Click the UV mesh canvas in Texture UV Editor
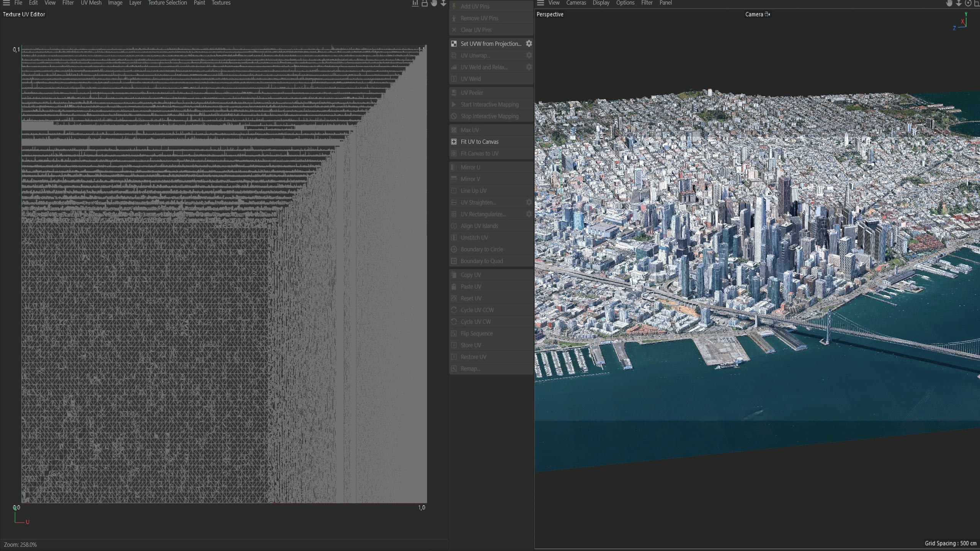Image resolution: width=980 pixels, height=551 pixels. (224, 274)
